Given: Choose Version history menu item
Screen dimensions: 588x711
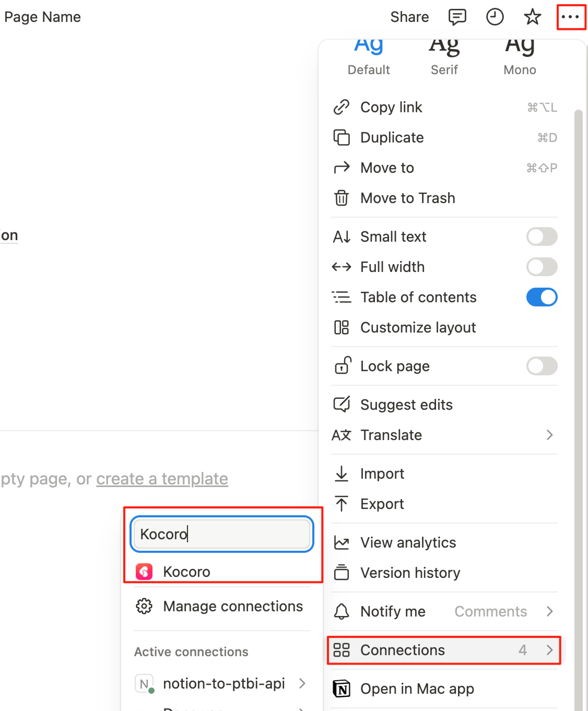Looking at the screenshot, I should click(x=410, y=573).
